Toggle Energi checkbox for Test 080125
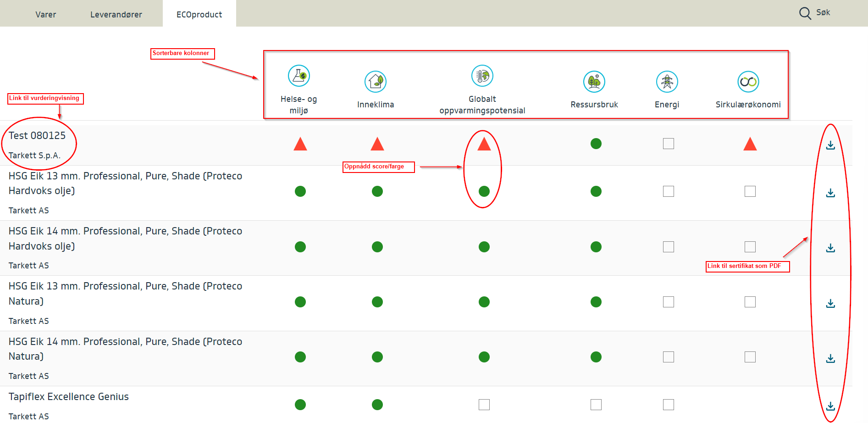This screenshot has width=868, height=423. 669,144
